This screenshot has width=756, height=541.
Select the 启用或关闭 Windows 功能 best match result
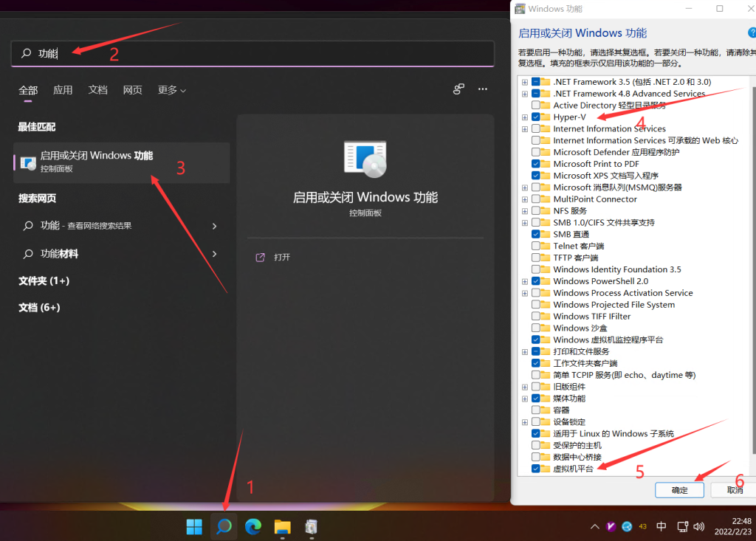(122, 162)
